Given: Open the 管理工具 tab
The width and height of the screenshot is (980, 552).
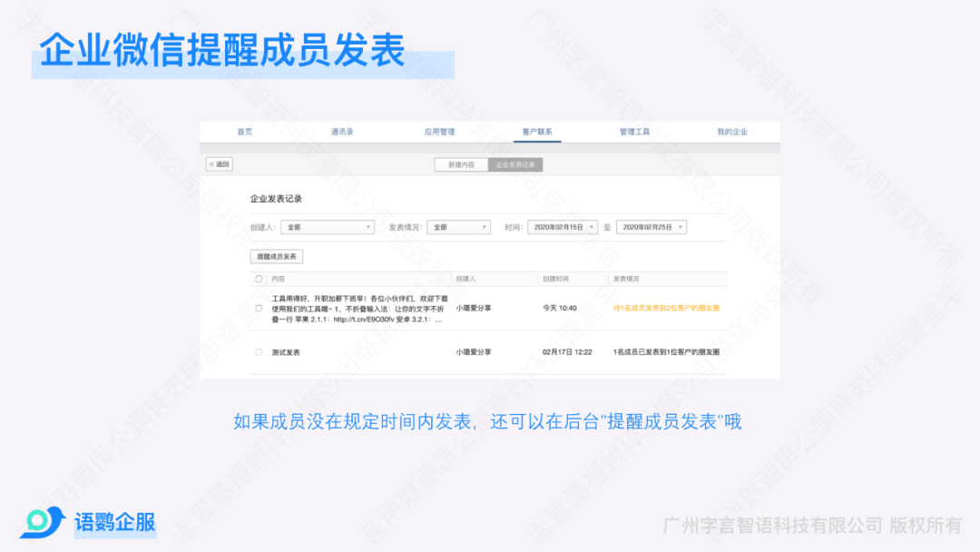Looking at the screenshot, I should (x=634, y=132).
